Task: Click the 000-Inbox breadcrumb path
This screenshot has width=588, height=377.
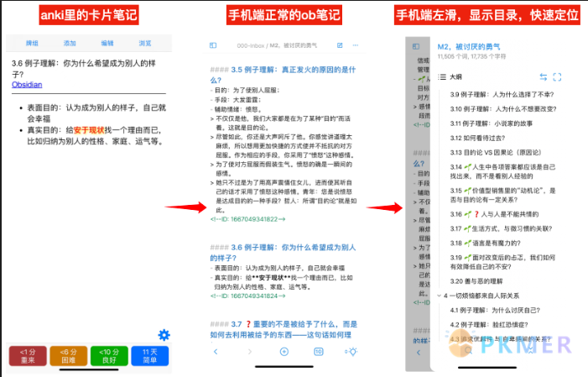Action: (251, 45)
